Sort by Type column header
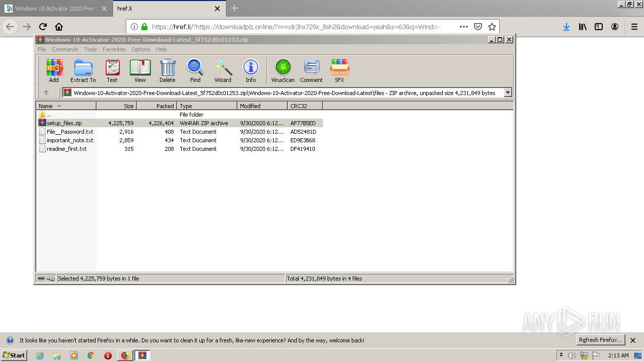 (207, 106)
